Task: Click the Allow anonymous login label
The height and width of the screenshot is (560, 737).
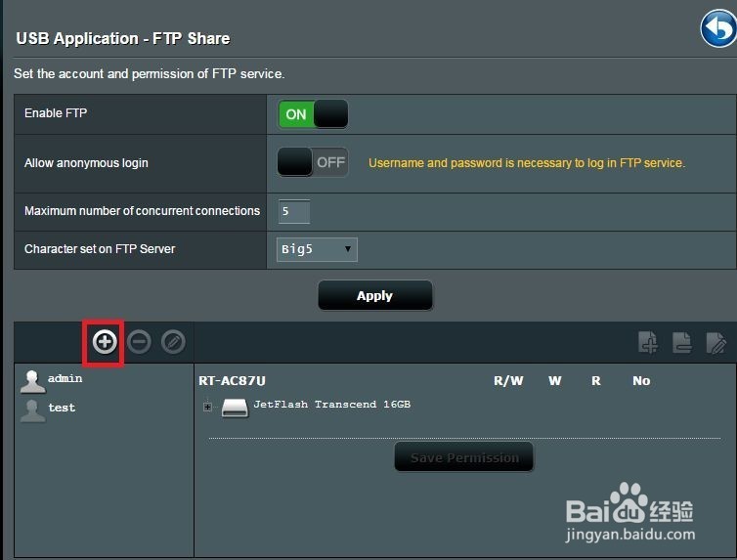Action: pos(86,163)
